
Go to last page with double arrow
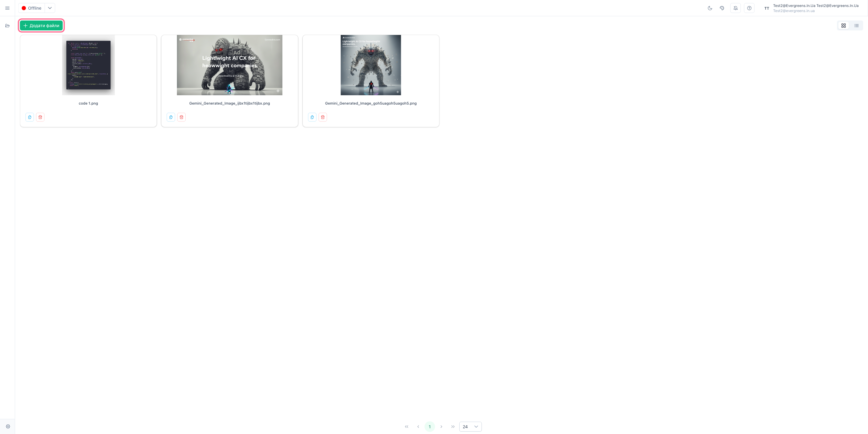tap(453, 426)
